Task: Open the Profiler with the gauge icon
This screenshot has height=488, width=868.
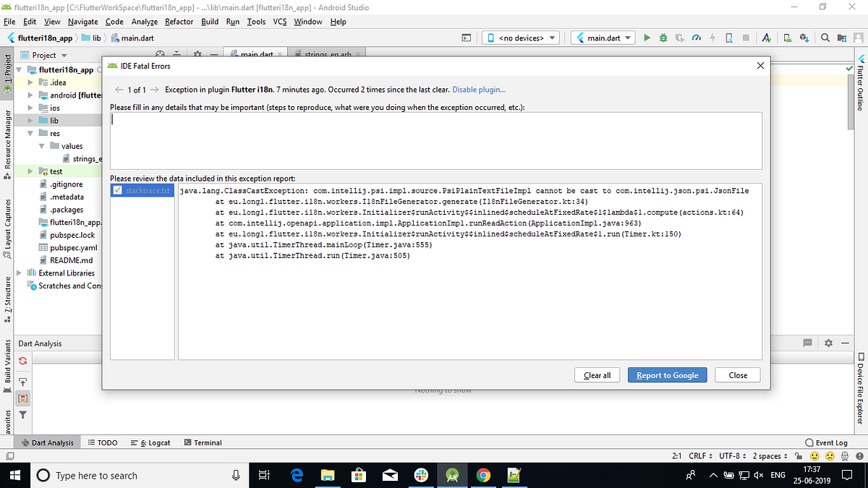Action: coord(697,38)
